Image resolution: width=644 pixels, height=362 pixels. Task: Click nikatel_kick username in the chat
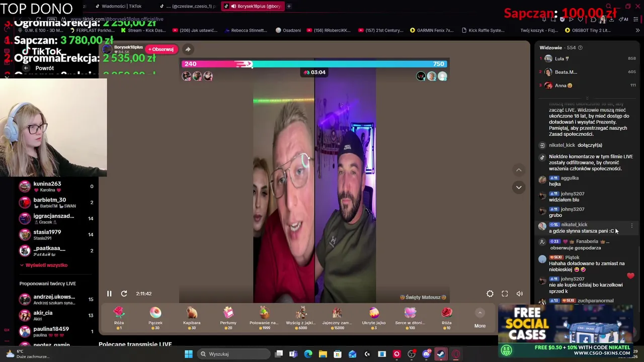coord(574,225)
